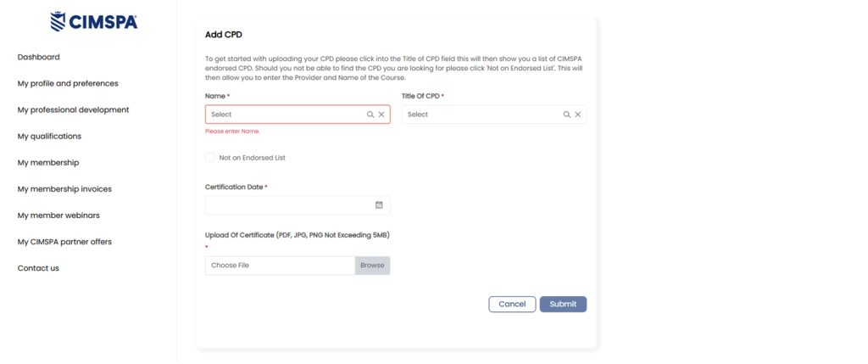868x364 pixels.
Task: Navigate to My professional development
Action: pos(73,109)
